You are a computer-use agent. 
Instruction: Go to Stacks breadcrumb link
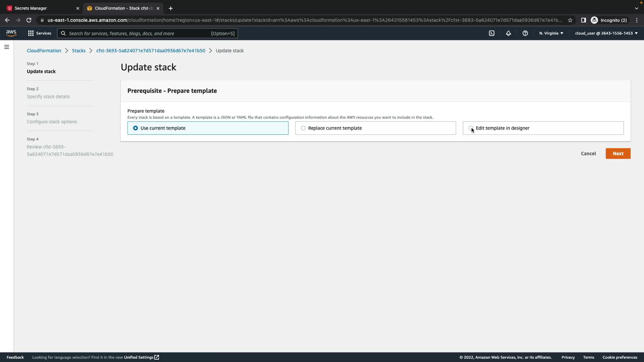(x=78, y=51)
